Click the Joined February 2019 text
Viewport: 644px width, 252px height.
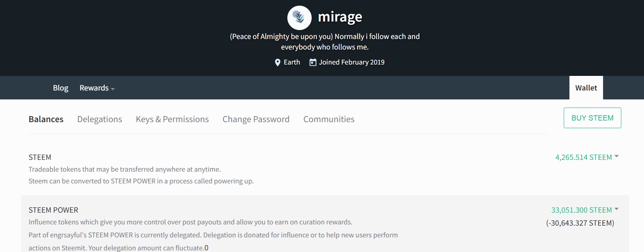coord(352,62)
